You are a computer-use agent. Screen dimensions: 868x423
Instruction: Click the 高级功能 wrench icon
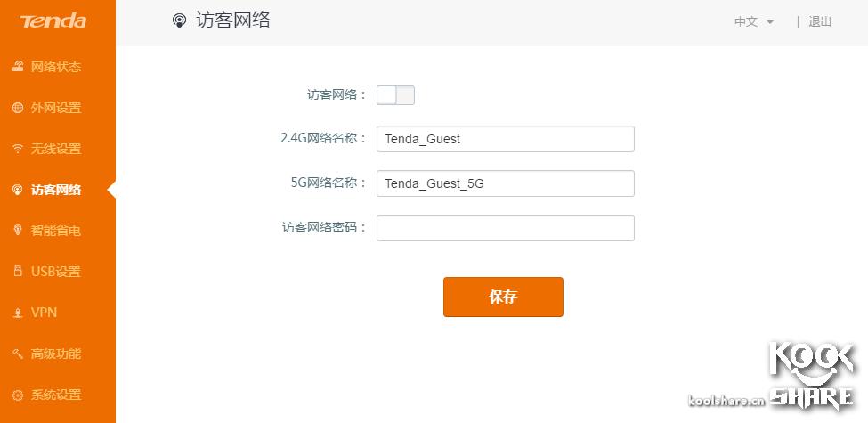coord(18,354)
